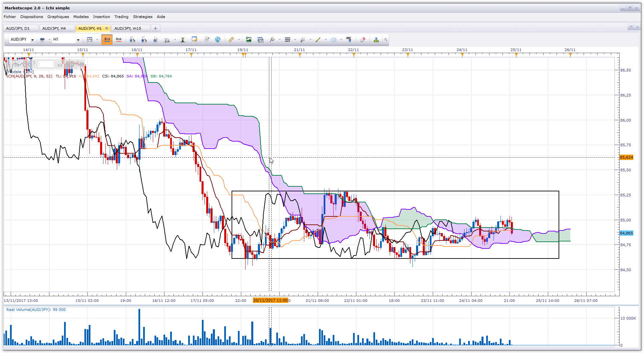This screenshot has height=353, width=644.
Task: Open the Aide menu
Action: 161,17
